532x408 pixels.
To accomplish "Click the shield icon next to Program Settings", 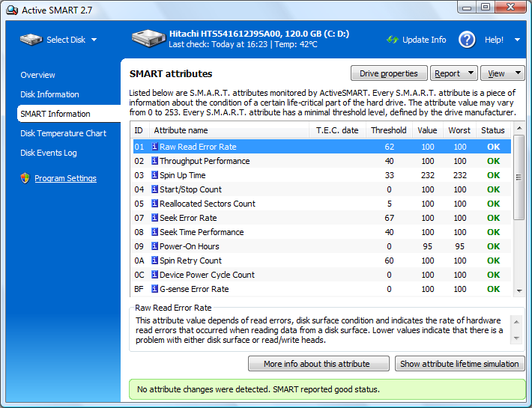I will click(x=25, y=178).
